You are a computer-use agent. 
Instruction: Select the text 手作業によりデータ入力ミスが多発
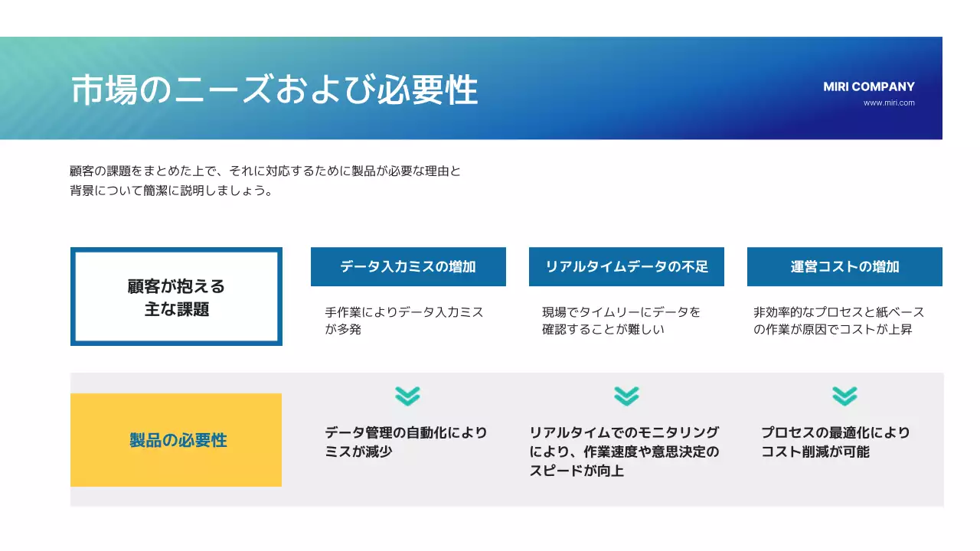pos(404,320)
